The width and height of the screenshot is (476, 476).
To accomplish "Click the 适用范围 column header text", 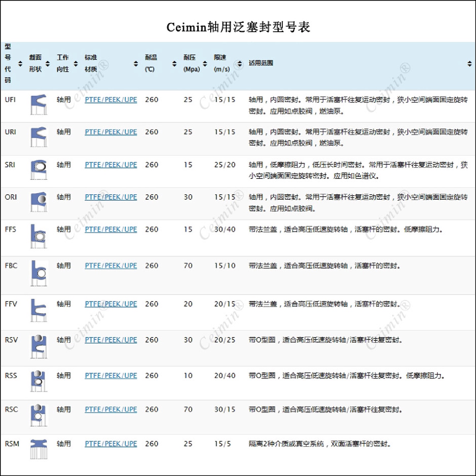I will pyautogui.click(x=261, y=63).
